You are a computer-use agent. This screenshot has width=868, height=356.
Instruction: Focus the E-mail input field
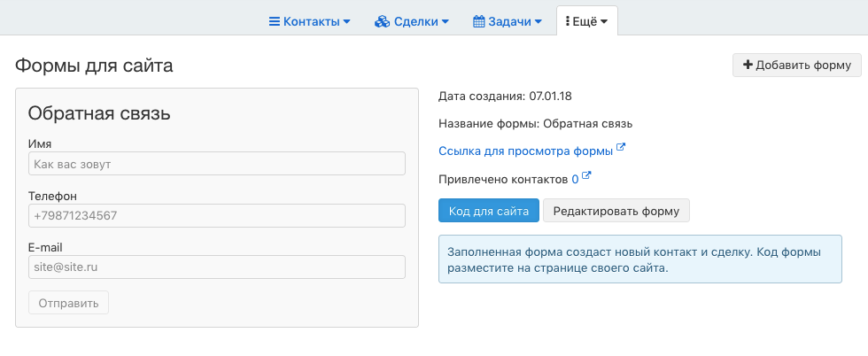217,267
